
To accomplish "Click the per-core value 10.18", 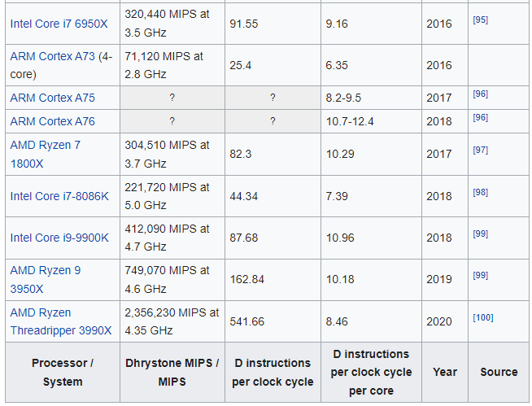I will (340, 279).
